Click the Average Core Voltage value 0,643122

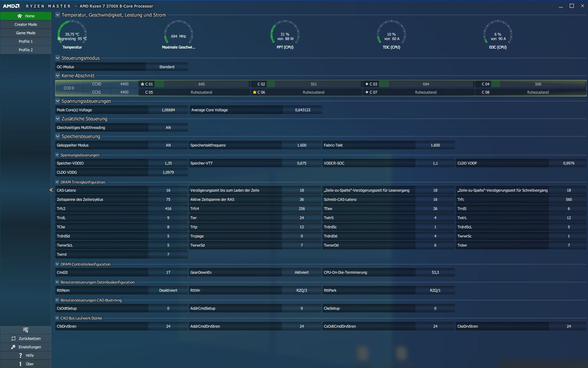click(x=303, y=110)
